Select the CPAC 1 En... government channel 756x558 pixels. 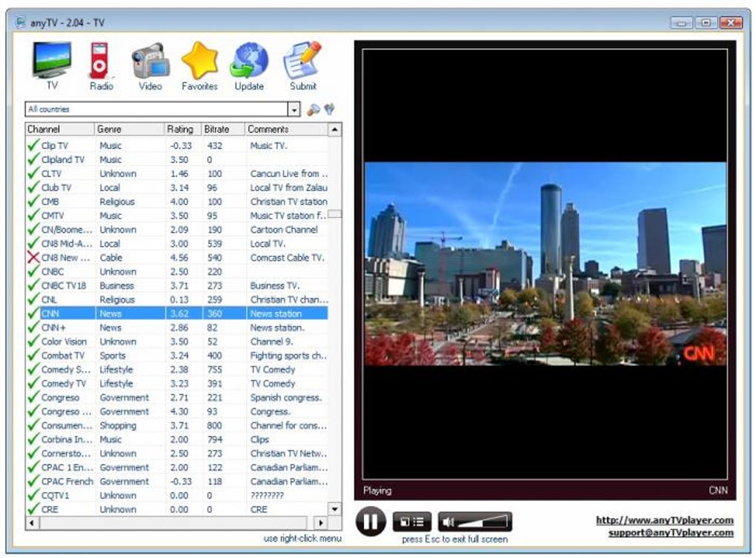pyautogui.click(x=177, y=467)
